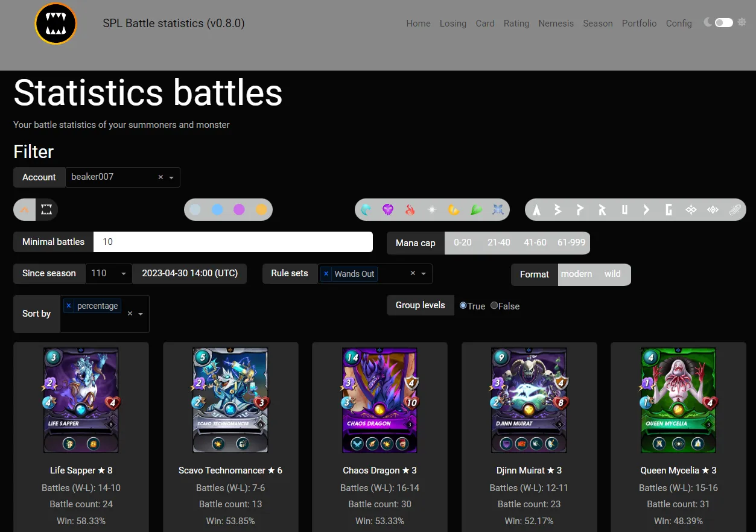756x532 pixels.
Task: Open the Account dropdown arrow
Action: point(171,177)
